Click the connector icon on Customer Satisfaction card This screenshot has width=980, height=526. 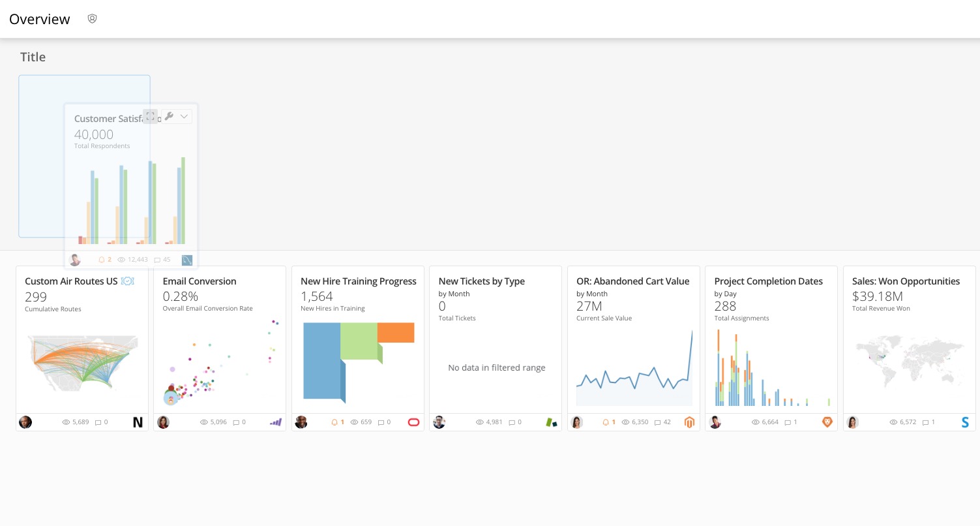tap(187, 260)
